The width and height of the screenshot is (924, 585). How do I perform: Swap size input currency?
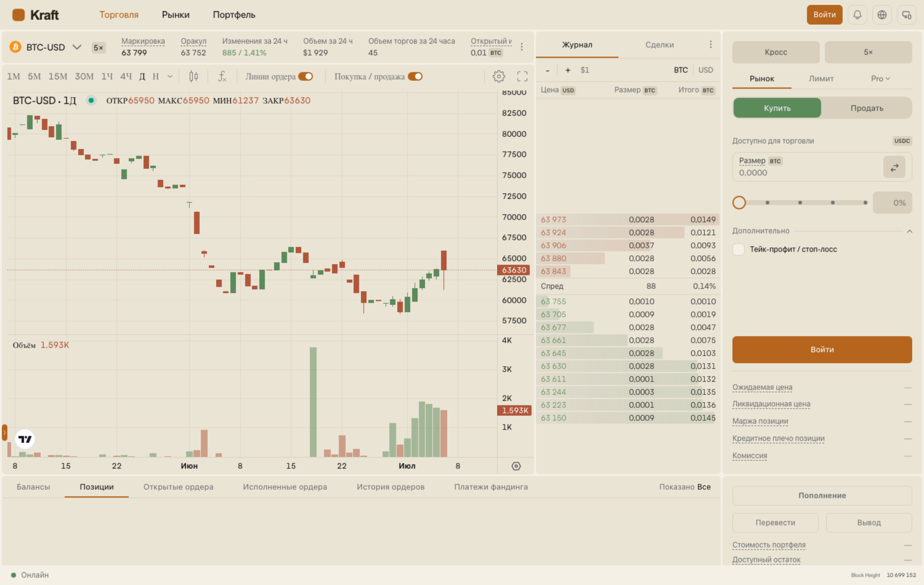(x=894, y=167)
